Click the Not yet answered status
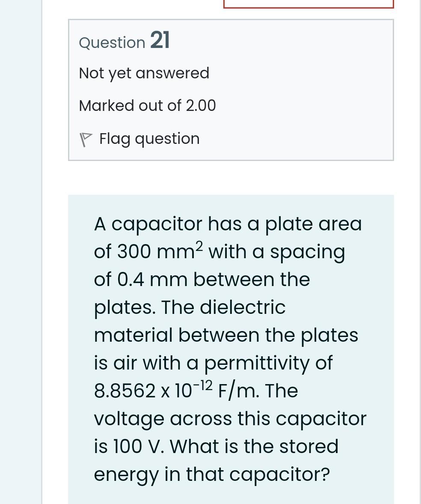The width and height of the screenshot is (421, 504). coord(144,73)
